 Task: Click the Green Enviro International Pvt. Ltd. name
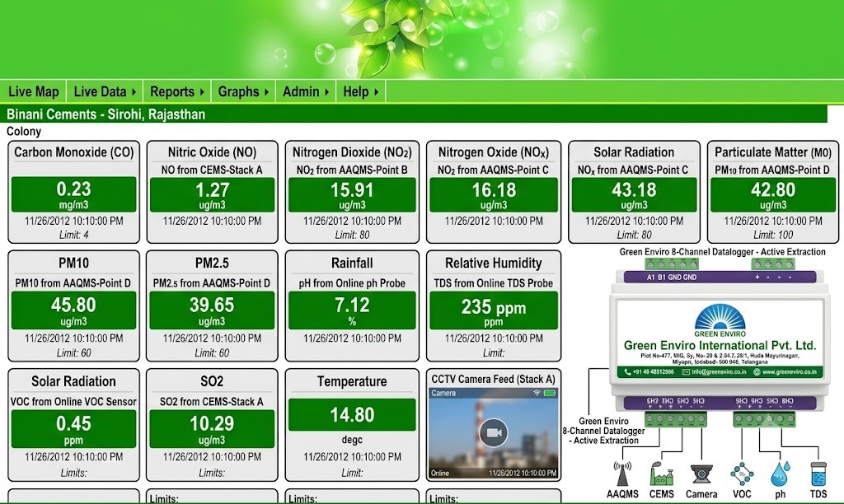pos(720,345)
